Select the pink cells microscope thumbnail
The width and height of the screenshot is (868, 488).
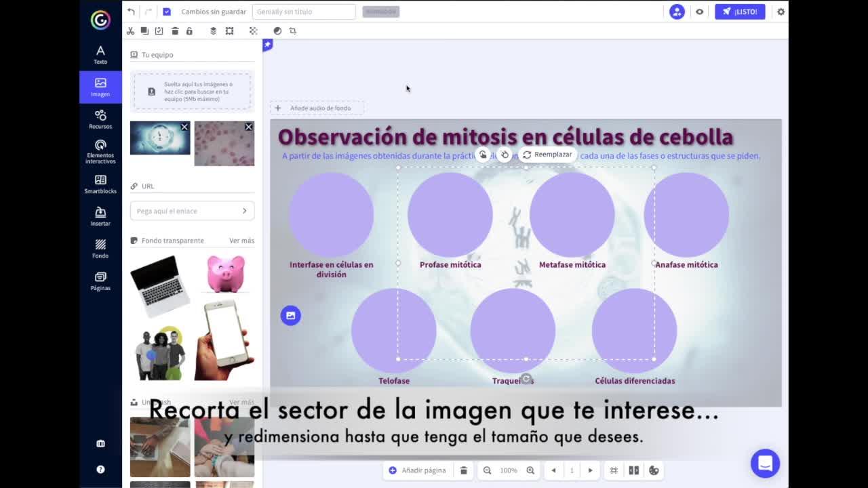[x=224, y=144]
